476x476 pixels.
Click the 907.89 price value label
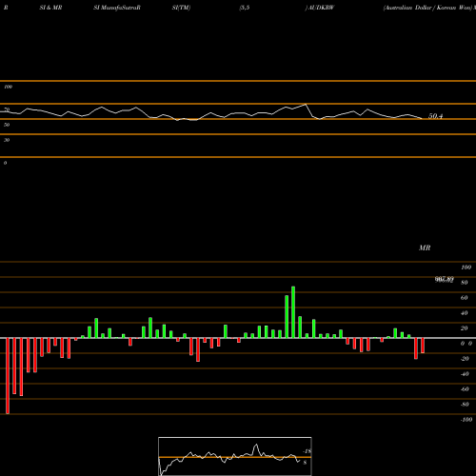[445, 279]
